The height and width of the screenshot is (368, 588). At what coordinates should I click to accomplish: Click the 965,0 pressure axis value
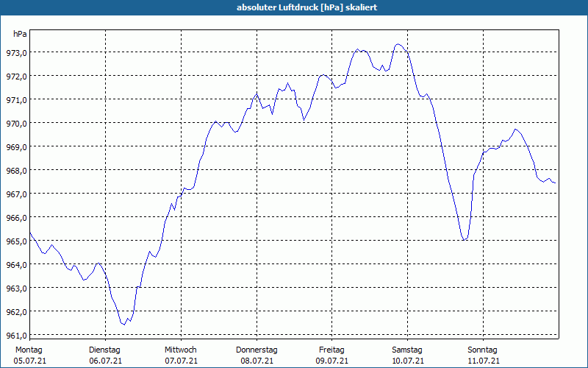click(16, 241)
